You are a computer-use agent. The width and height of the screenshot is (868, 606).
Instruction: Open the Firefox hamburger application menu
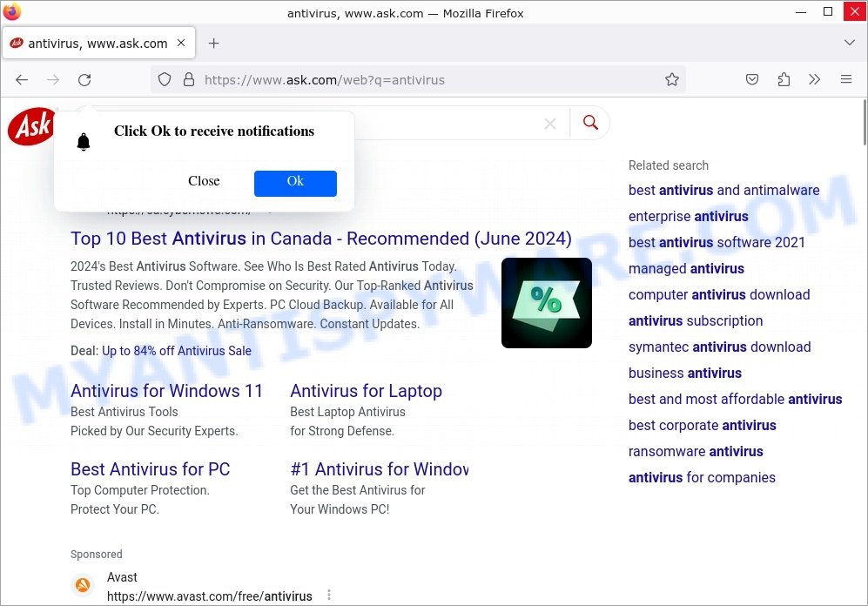click(846, 80)
